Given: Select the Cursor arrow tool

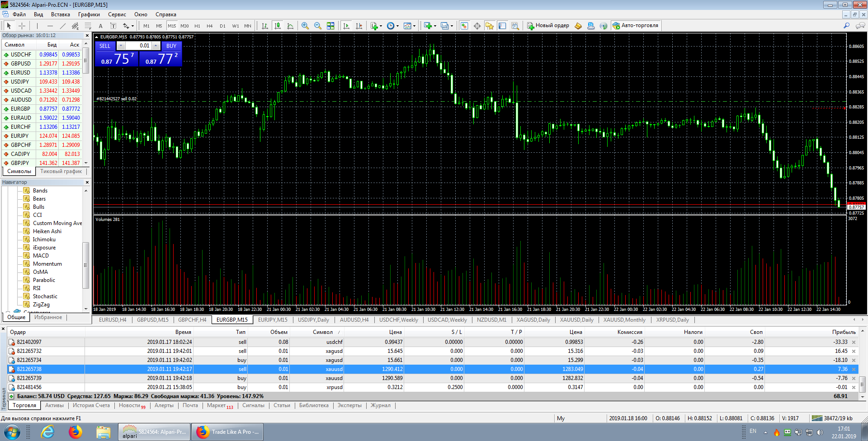Looking at the screenshot, I should 9,26.
